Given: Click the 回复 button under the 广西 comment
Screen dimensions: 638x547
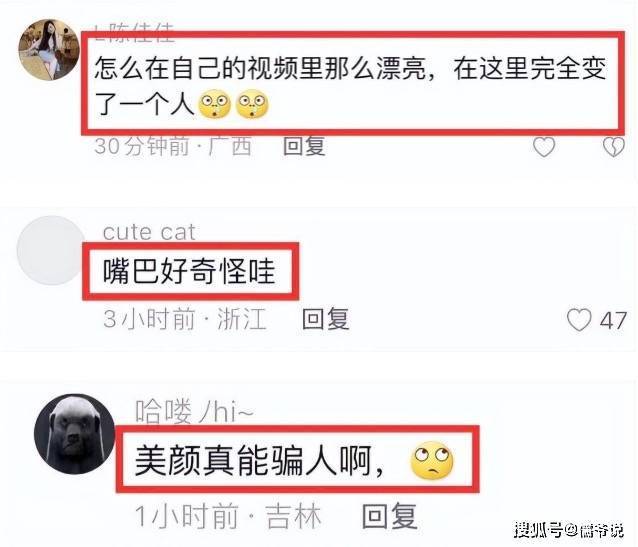Looking at the screenshot, I should pos(304,146).
